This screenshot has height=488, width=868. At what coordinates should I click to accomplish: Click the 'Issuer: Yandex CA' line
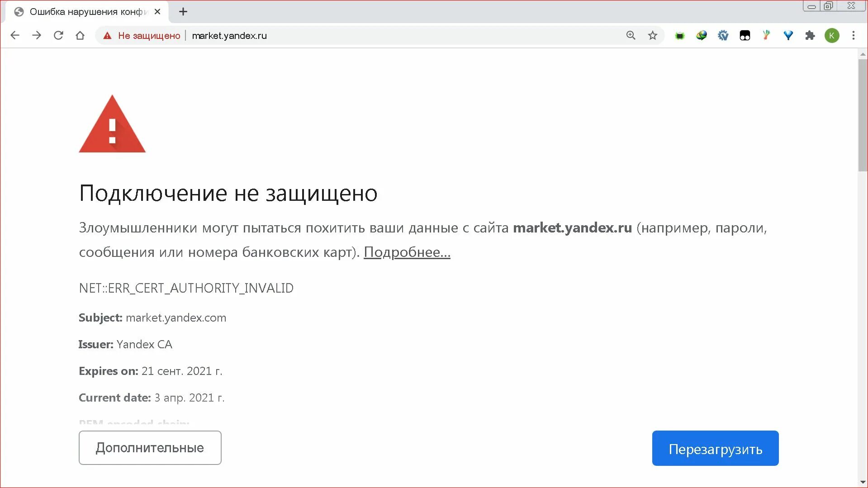125,345
